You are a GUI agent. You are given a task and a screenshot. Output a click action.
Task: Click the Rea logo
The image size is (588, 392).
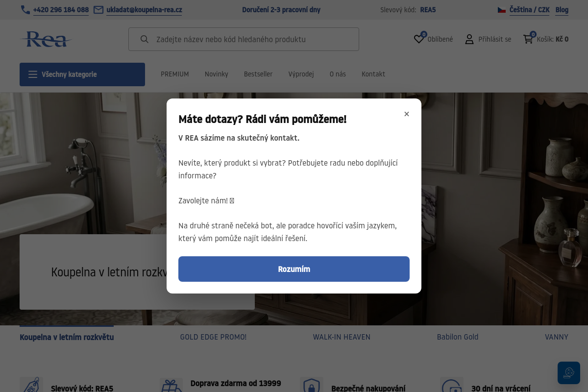[46, 39]
